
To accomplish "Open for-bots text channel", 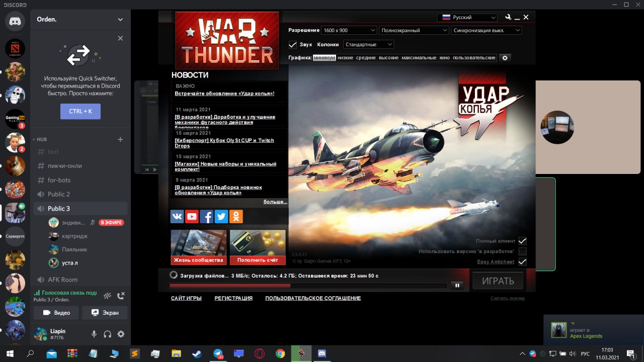I will (x=80, y=180).
